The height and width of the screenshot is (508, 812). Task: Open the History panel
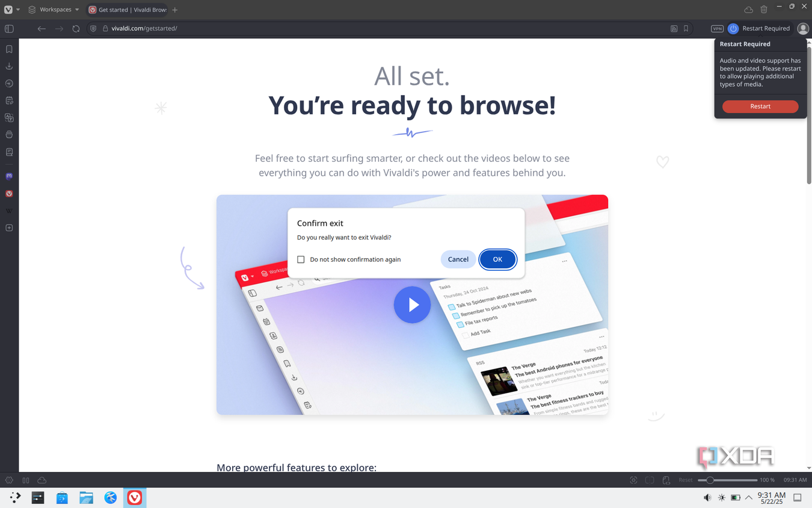click(x=9, y=84)
